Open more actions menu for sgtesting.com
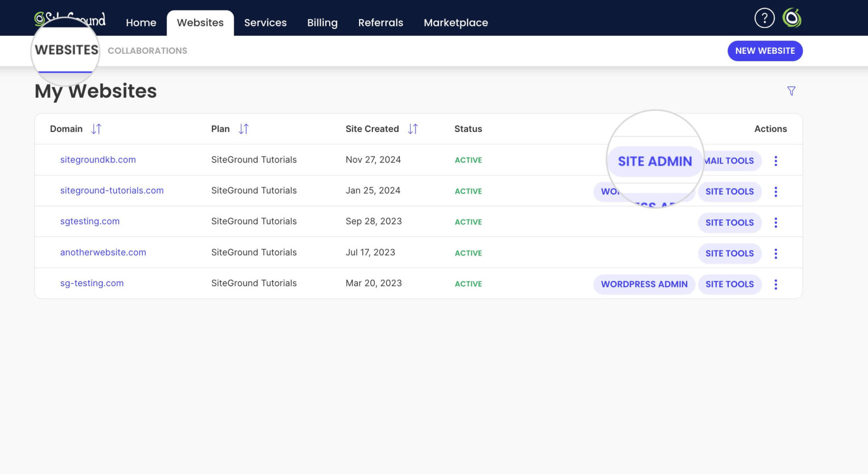 775,223
